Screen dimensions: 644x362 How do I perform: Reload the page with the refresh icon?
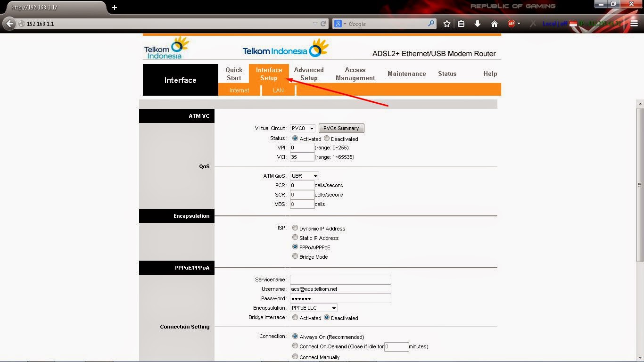point(323,24)
